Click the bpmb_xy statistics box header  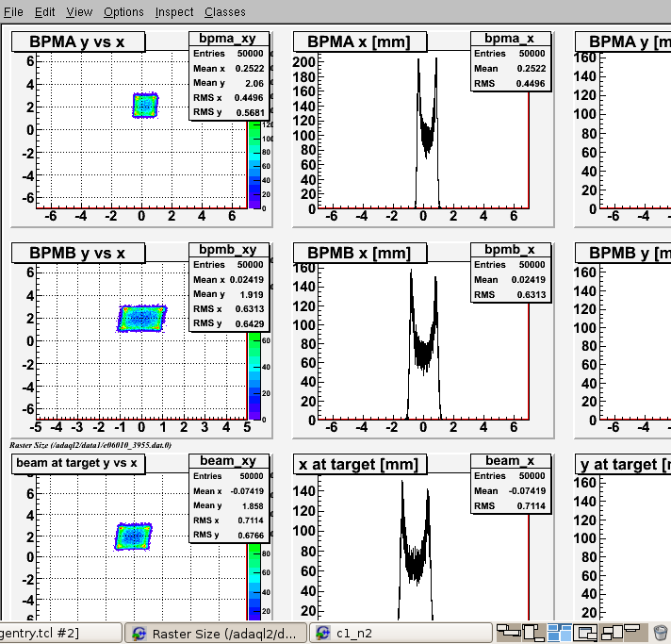229,250
